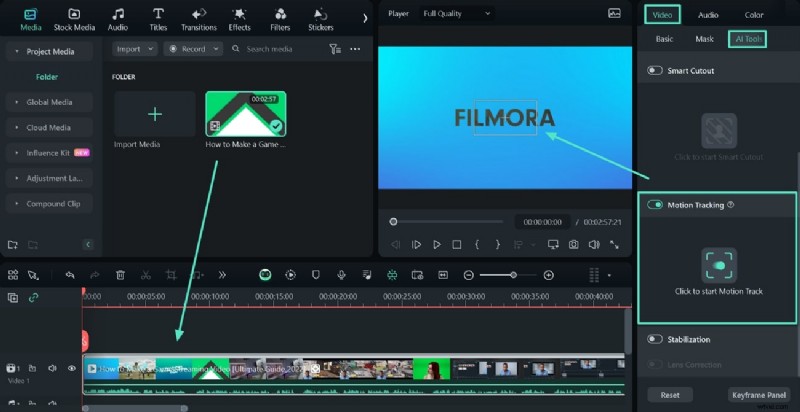Screen dimensions: 800x412
Task: Collapse the media sidebar panel
Action: pos(88,245)
